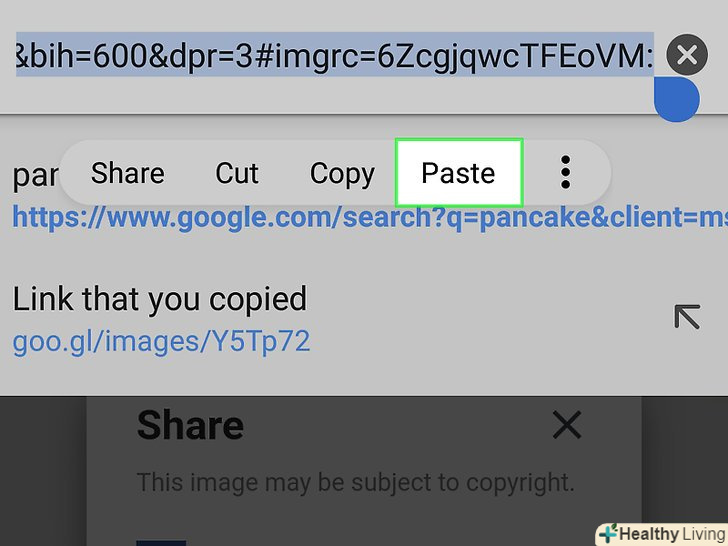Tap Share in the text toolbar
The height and width of the screenshot is (546, 728).
pyautogui.click(x=128, y=173)
